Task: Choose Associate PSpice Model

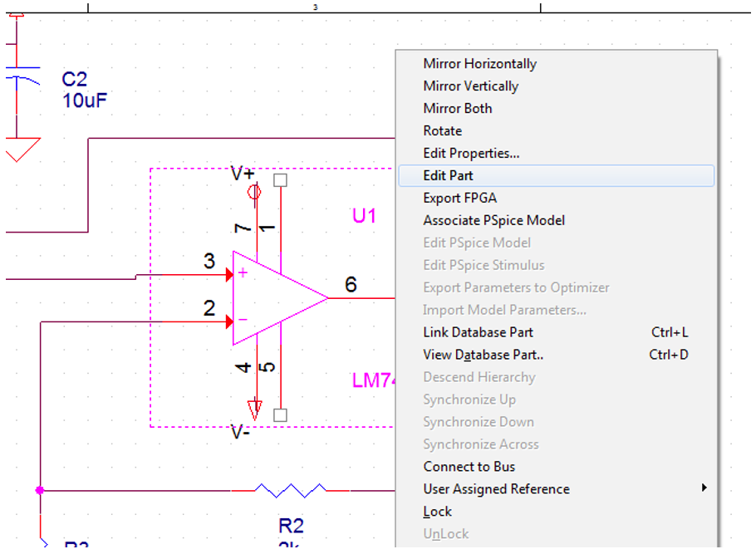Action: [x=493, y=221]
